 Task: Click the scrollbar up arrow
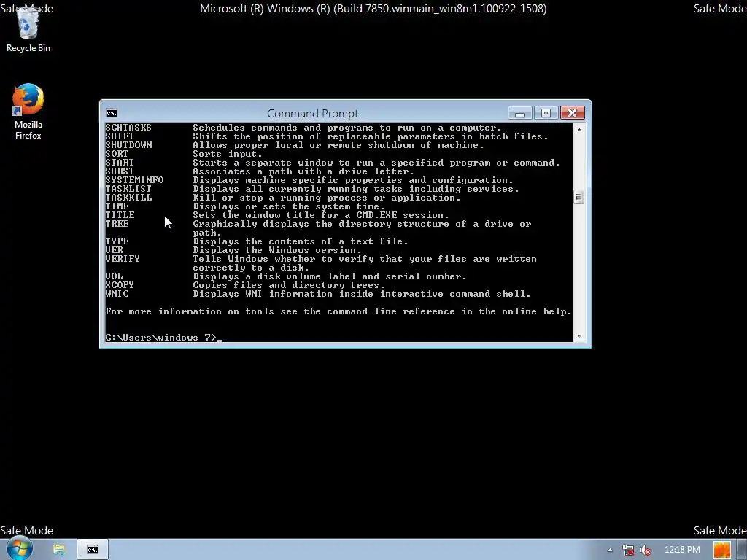(x=578, y=130)
